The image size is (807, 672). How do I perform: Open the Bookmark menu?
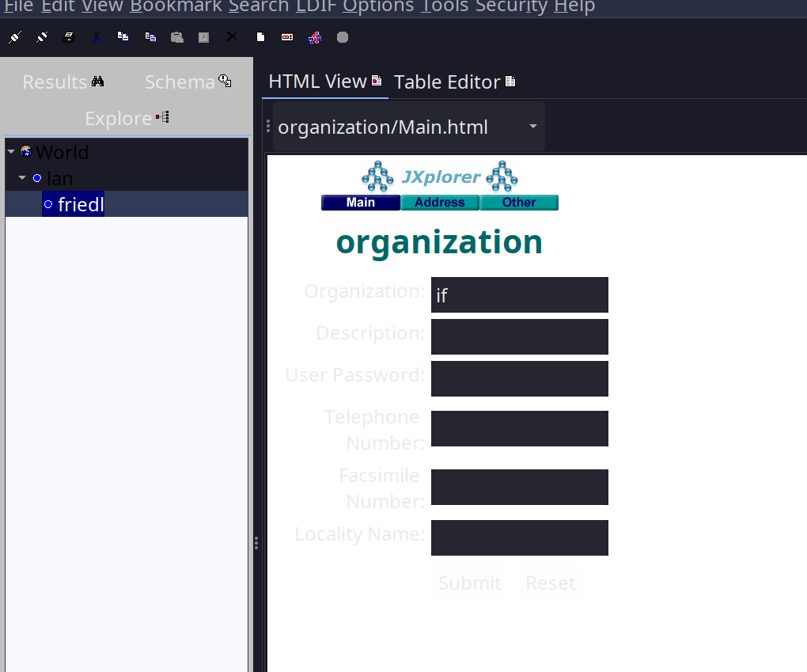(x=176, y=7)
